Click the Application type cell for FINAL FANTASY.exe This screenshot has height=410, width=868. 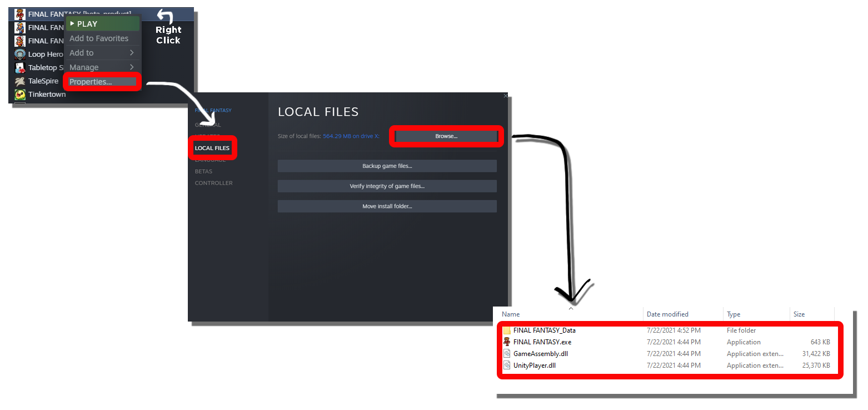point(744,342)
